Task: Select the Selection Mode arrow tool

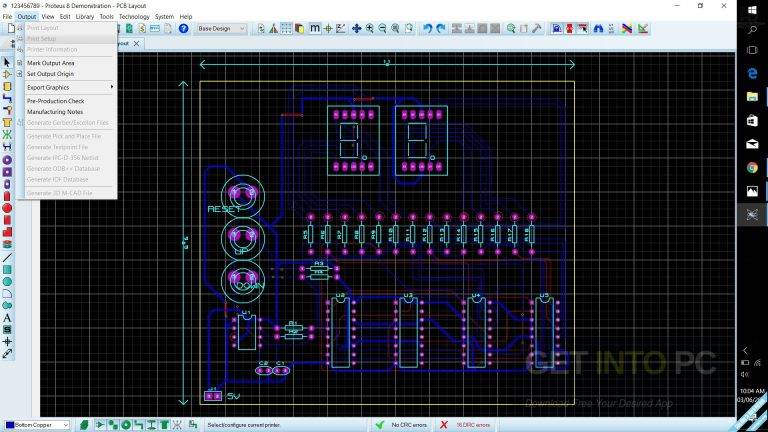Action: coord(6,63)
